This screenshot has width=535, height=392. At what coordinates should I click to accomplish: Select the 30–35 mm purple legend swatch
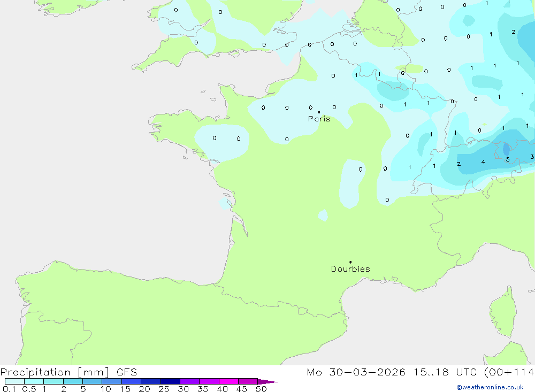(x=190, y=381)
